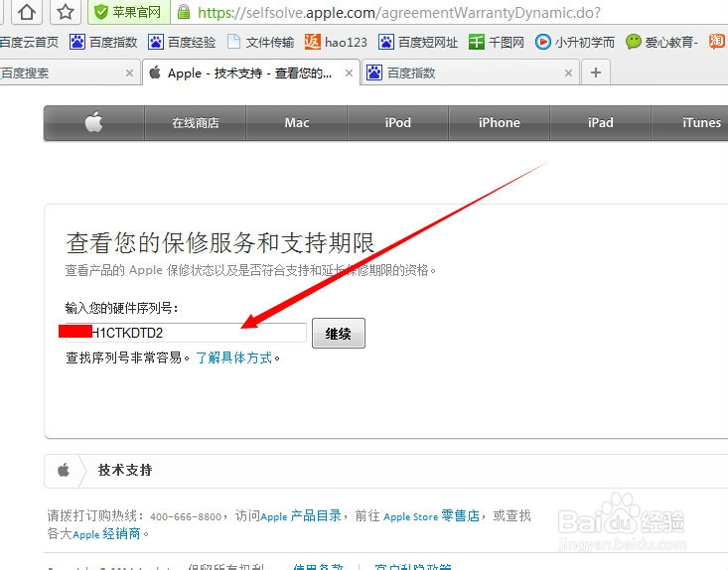Open the 百度云首页 bookmark
The image size is (728, 570).
(x=29, y=43)
